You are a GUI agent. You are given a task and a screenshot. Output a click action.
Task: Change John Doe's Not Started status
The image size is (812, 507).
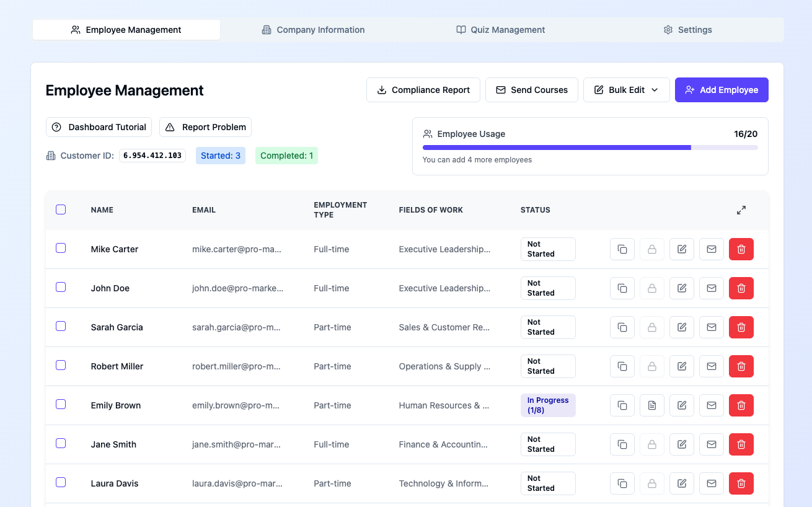click(x=548, y=288)
